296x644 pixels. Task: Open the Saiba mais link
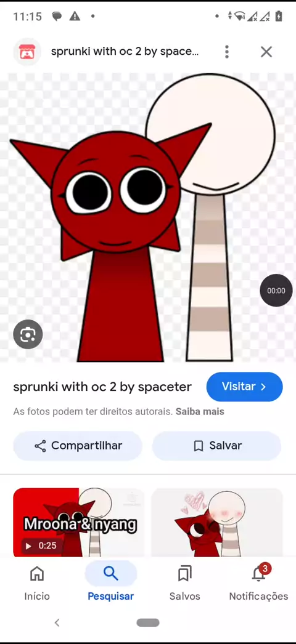pyautogui.click(x=200, y=411)
